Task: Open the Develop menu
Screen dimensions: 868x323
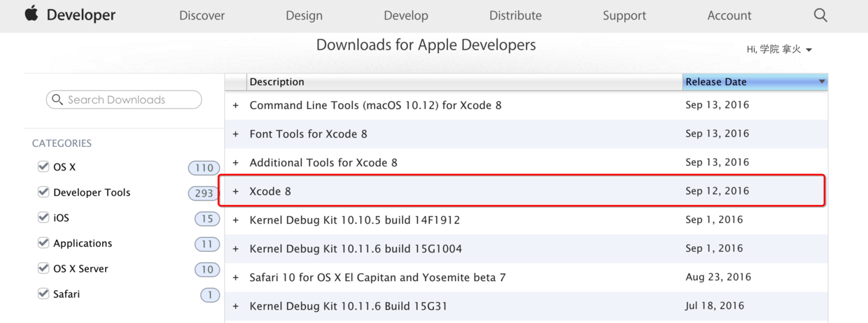Action: pos(406,15)
